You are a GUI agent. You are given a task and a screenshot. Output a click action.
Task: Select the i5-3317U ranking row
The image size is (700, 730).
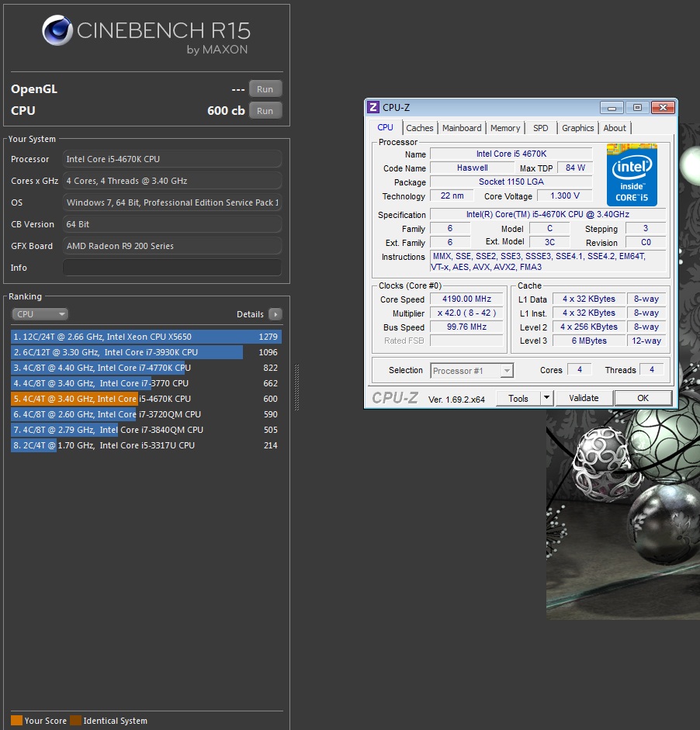(x=146, y=445)
